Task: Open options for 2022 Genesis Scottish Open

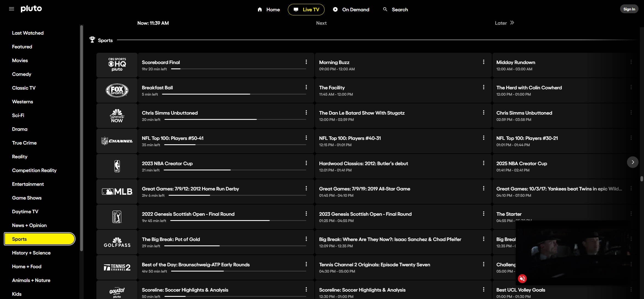Action: (306, 214)
